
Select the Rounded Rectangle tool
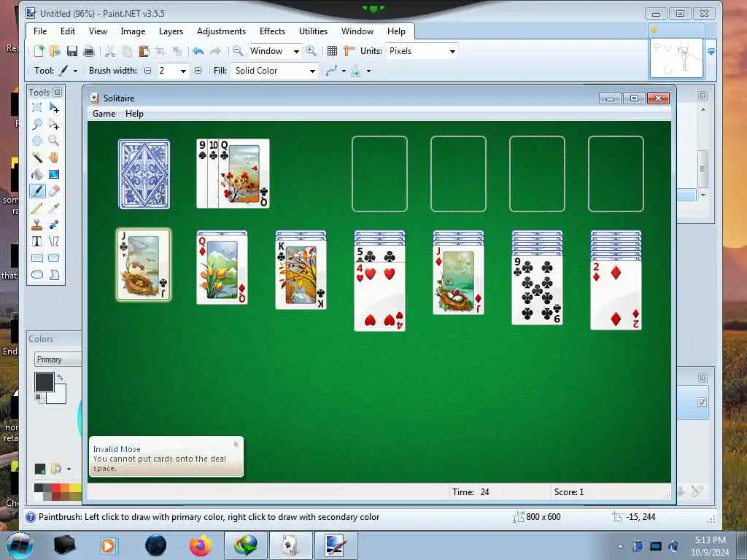[x=54, y=258]
